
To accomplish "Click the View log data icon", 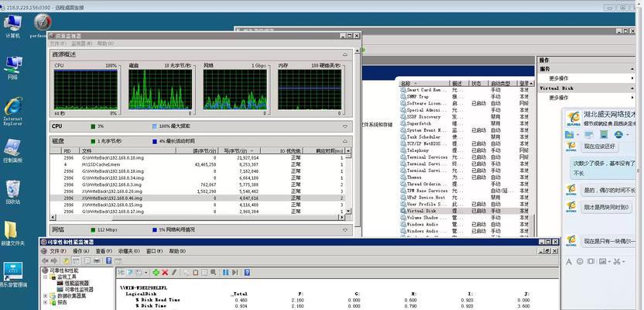I will [130, 273].
